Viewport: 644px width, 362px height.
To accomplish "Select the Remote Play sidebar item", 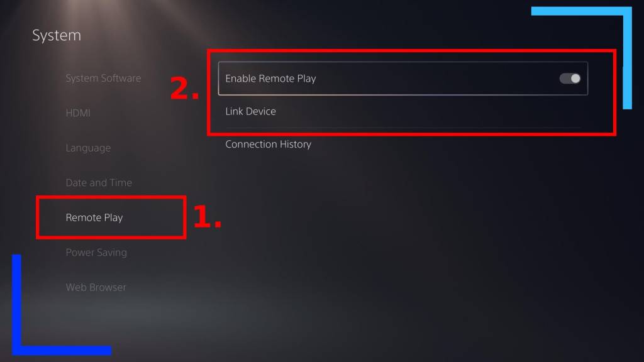I will pos(94,217).
